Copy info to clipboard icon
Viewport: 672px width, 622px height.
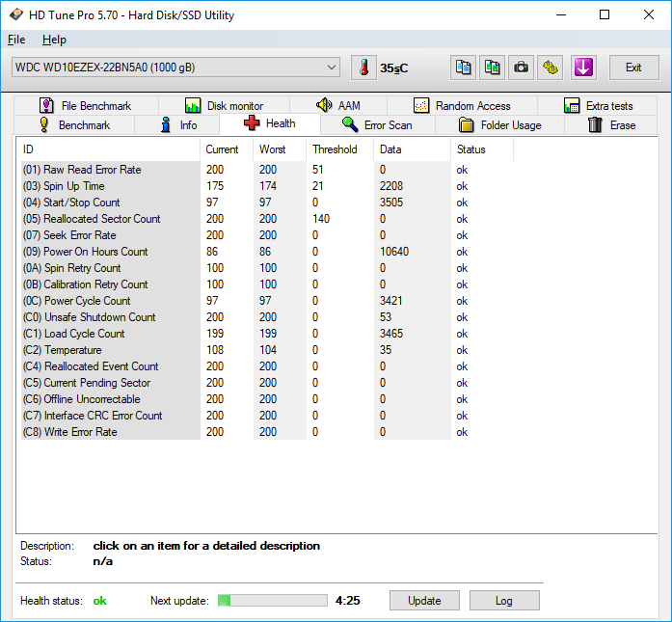tap(463, 68)
